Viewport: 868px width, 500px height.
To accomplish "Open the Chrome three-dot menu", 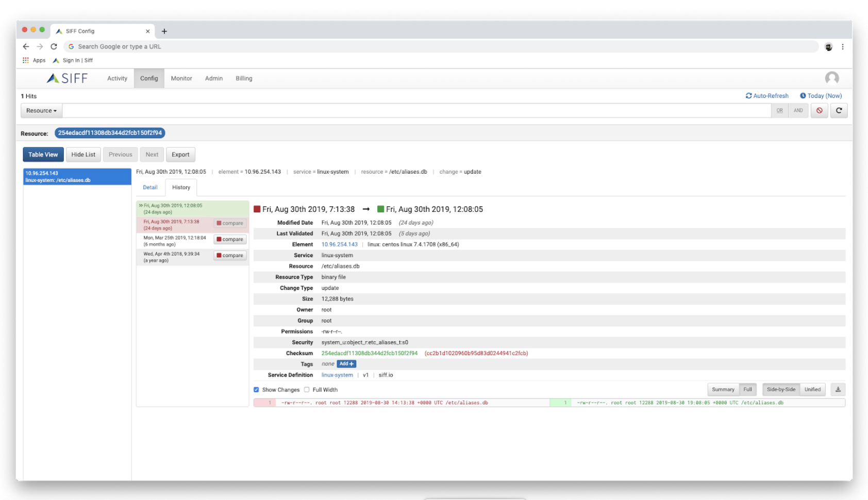I will coord(842,47).
